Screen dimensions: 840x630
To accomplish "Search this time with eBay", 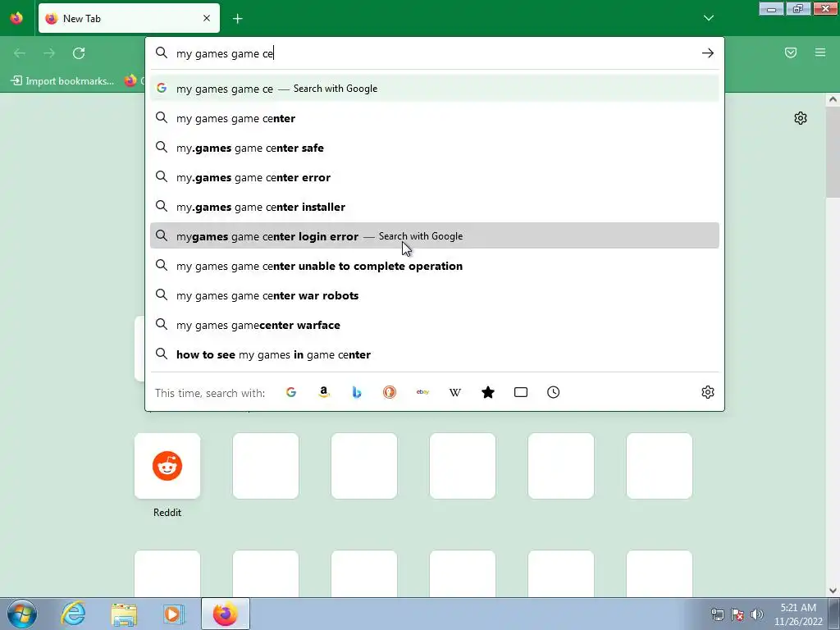I will (422, 392).
